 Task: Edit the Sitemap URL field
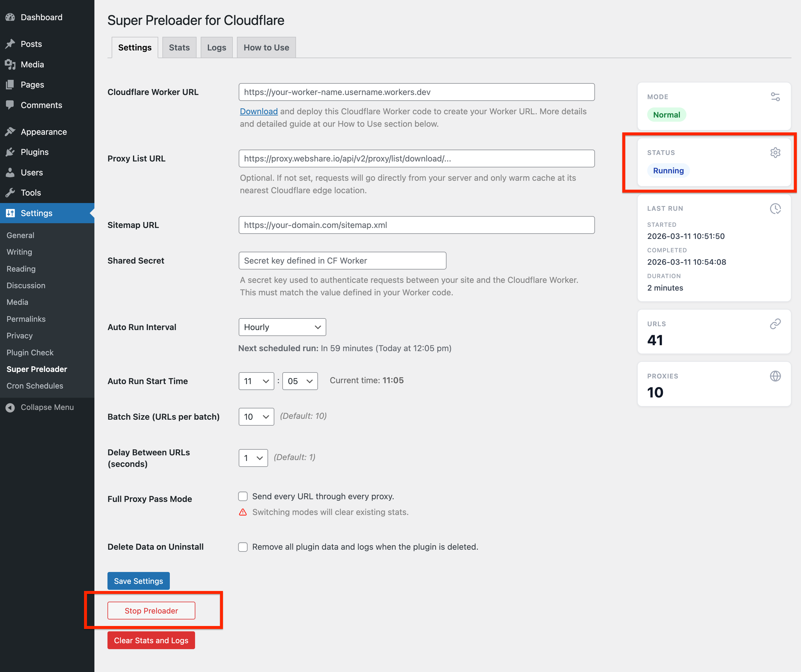tap(416, 225)
